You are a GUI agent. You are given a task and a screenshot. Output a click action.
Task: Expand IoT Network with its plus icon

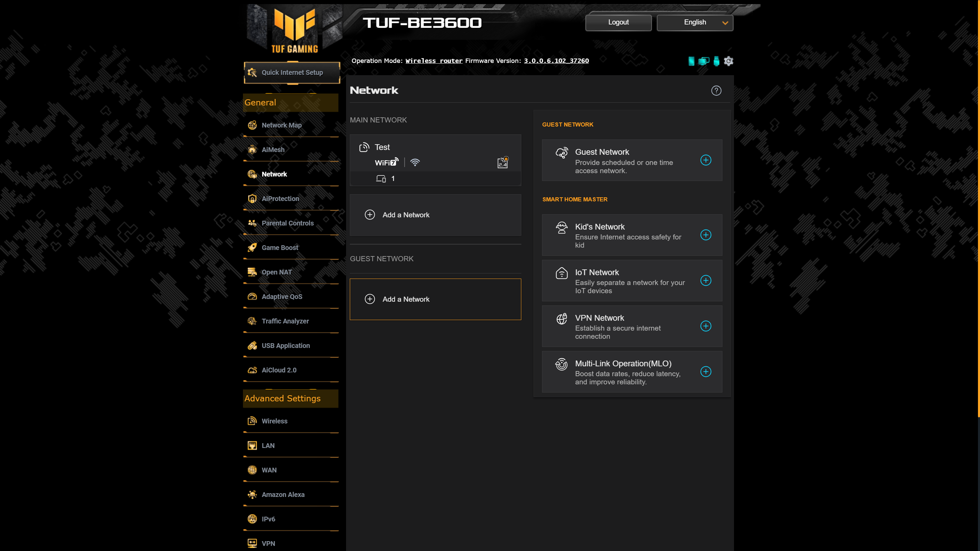(x=706, y=281)
